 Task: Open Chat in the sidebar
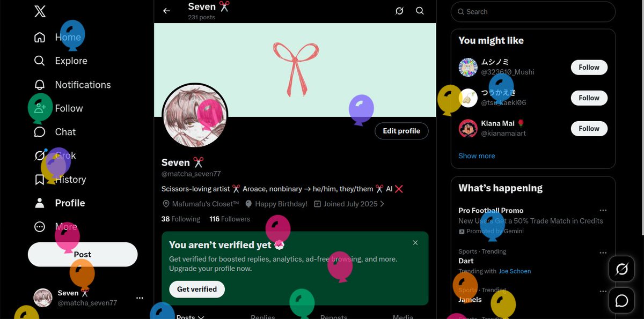pyautogui.click(x=55, y=132)
